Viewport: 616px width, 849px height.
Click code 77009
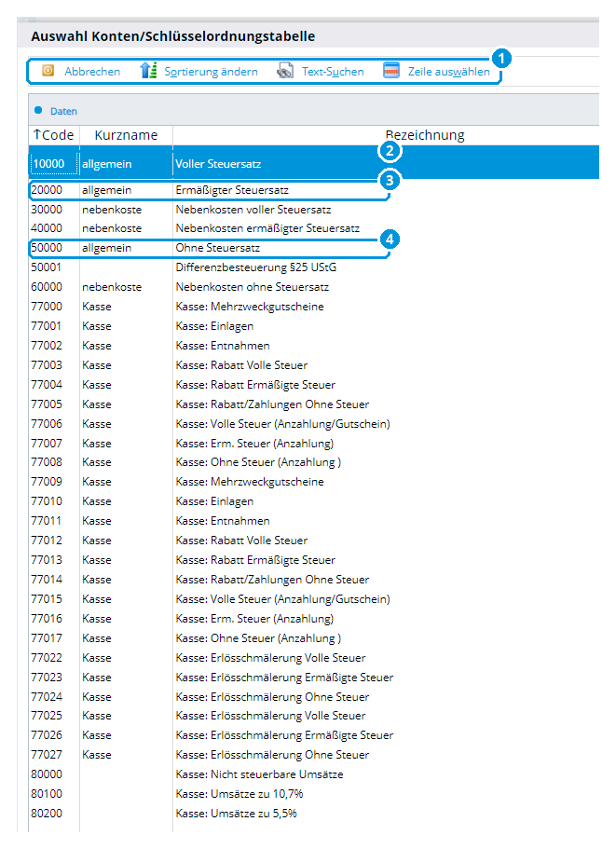point(47,482)
